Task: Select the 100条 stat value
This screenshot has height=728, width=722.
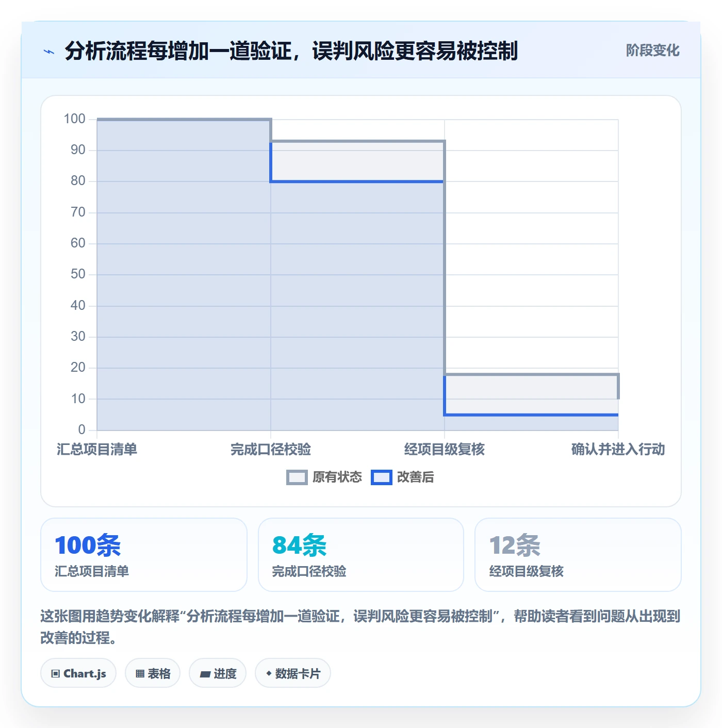Action: click(x=88, y=545)
